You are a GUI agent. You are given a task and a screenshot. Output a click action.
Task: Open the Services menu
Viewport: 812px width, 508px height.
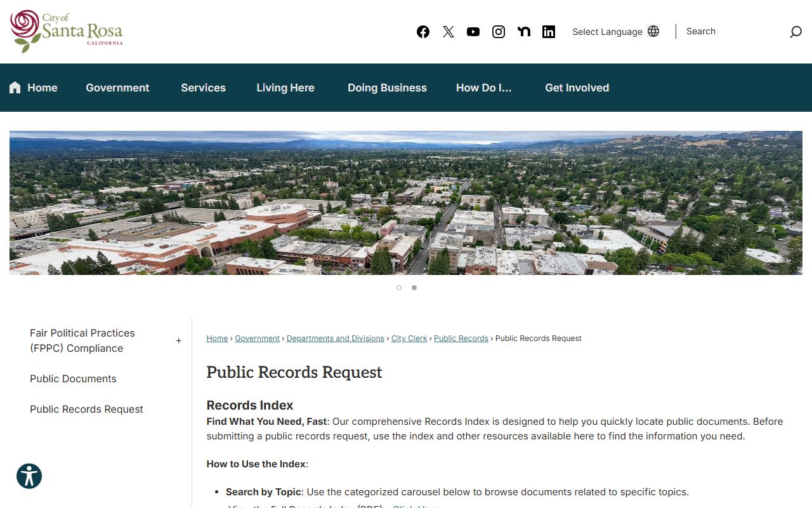click(203, 88)
